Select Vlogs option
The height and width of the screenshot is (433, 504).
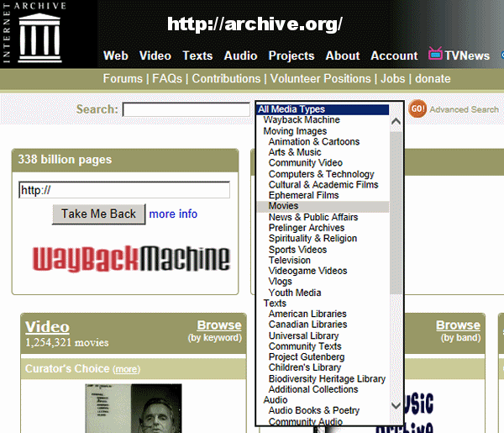coord(323,282)
